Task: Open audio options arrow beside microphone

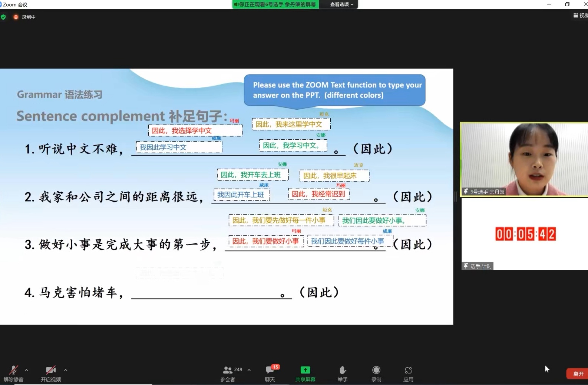Action: click(x=26, y=370)
